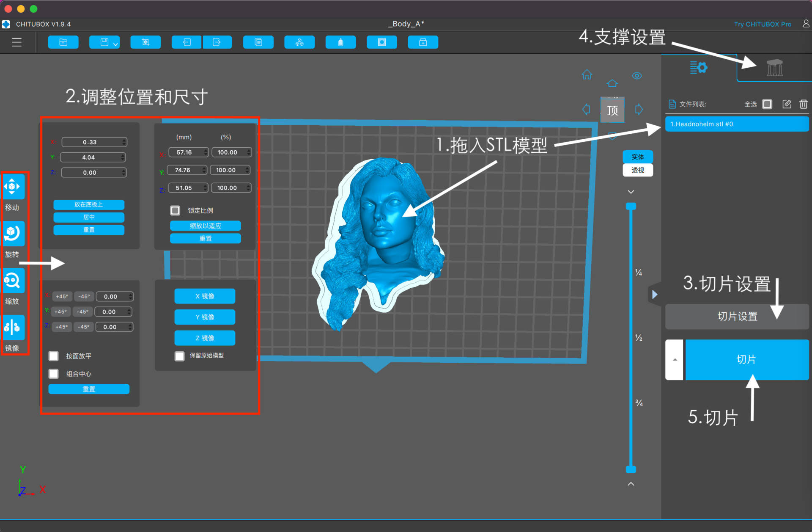Open the support settings tab icon

tap(775, 68)
